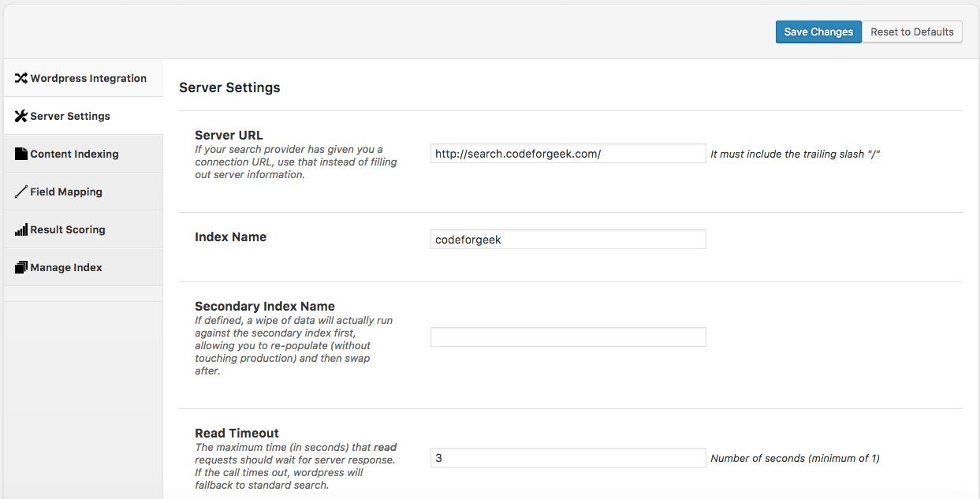Focus the Server URL input field
Screen dimensions: 980x499
pos(568,154)
